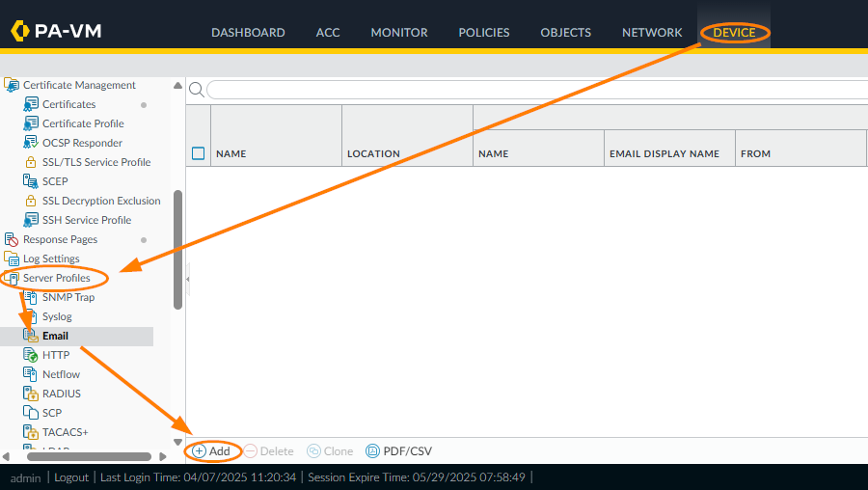The width and height of the screenshot is (868, 490).
Task: Click the Clone icon in bottom toolbar
Action: click(x=313, y=451)
